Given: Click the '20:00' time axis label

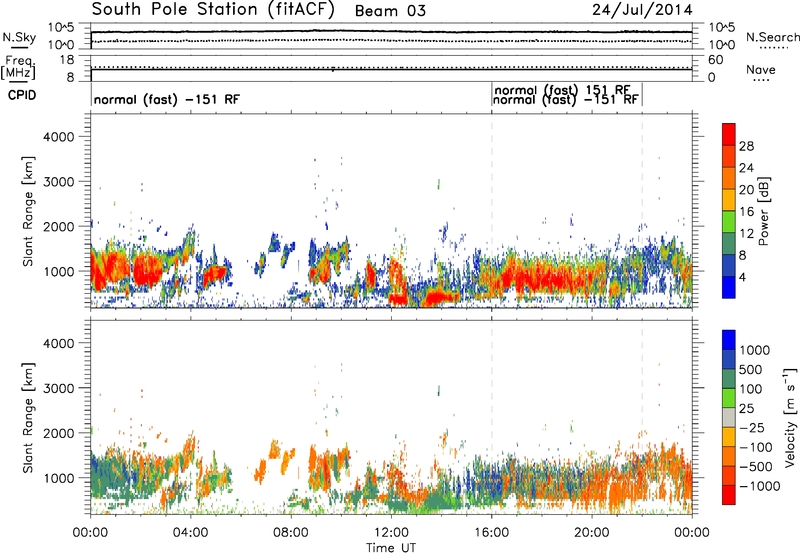Looking at the screenshot, I should pos(591,533).
